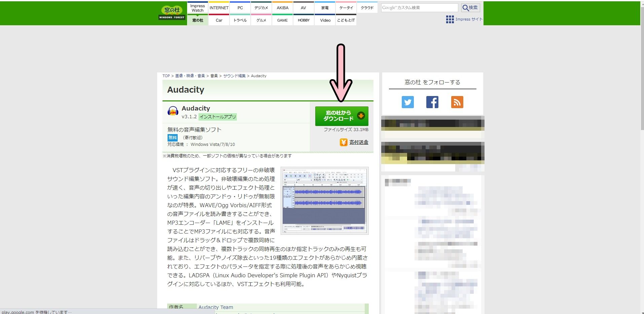Open the Car tab

[219, 20]
